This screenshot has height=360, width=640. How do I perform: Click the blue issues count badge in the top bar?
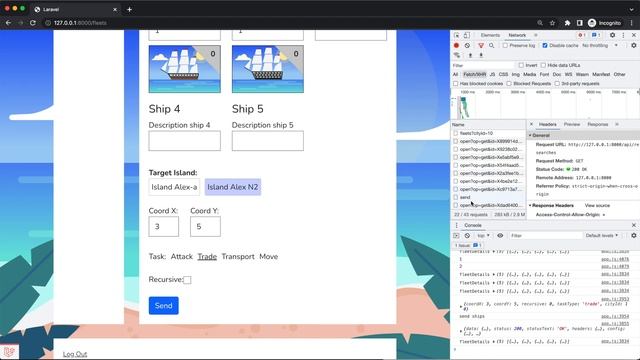[596, 36]
